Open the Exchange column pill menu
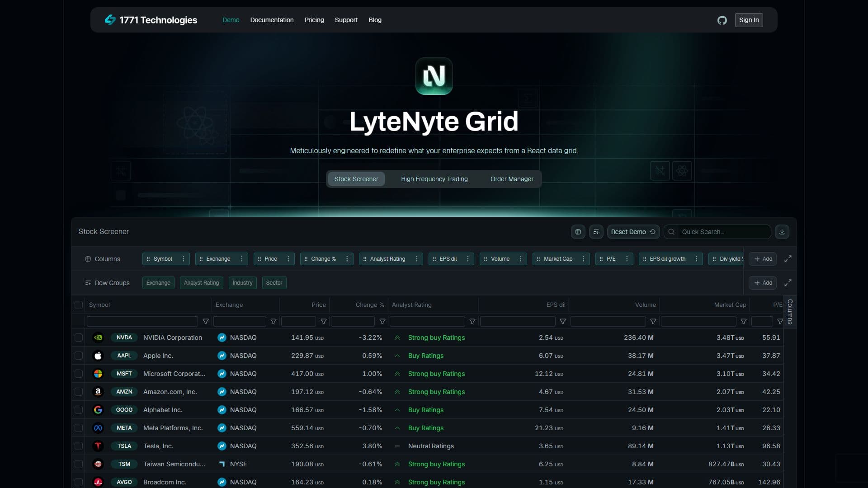 tap(241, 259)
